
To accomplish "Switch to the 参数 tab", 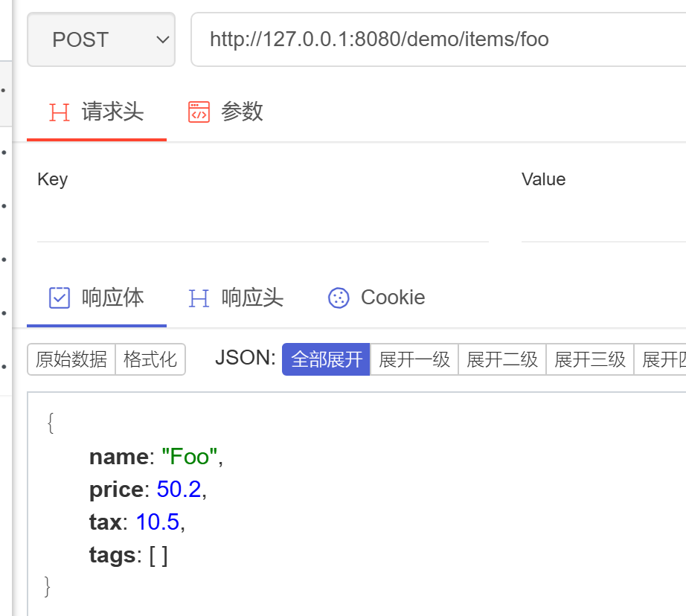I will (x=225, y=112).
